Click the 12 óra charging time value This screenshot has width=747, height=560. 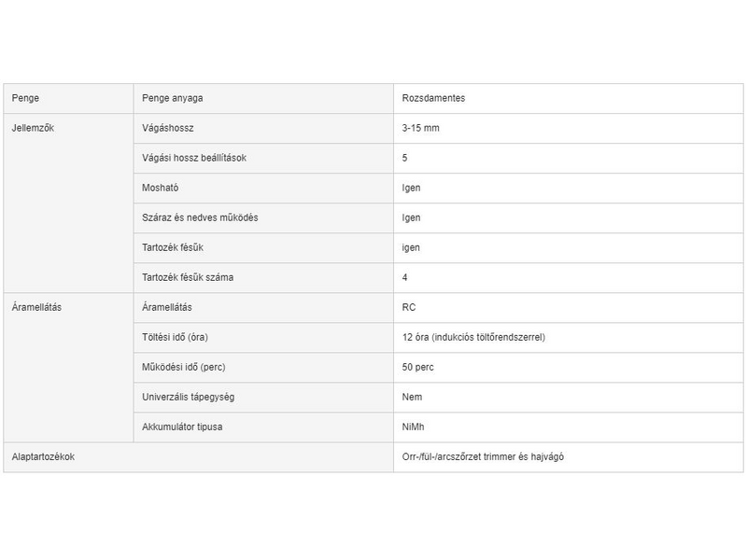coord(473,337)
